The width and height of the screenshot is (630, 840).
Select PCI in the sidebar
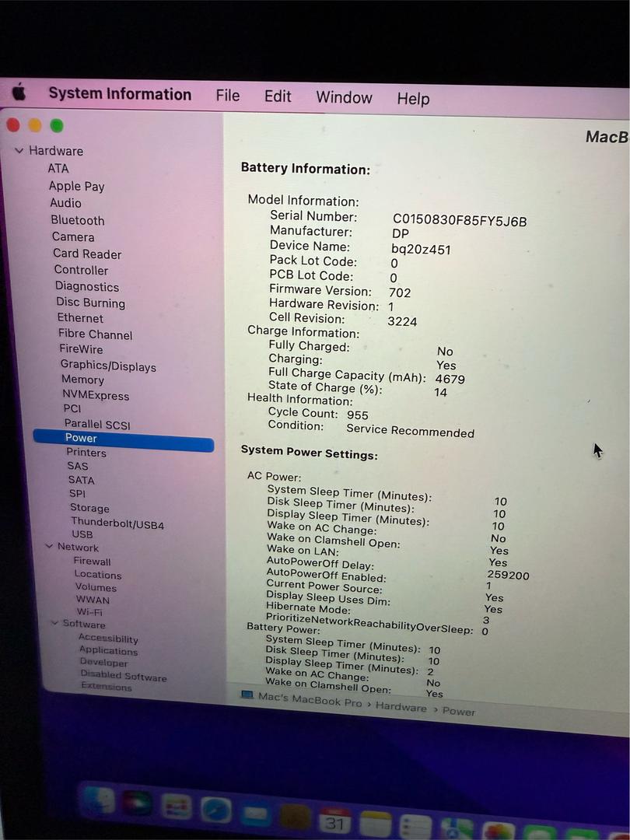pyautogui.click(x=72, y=409)
